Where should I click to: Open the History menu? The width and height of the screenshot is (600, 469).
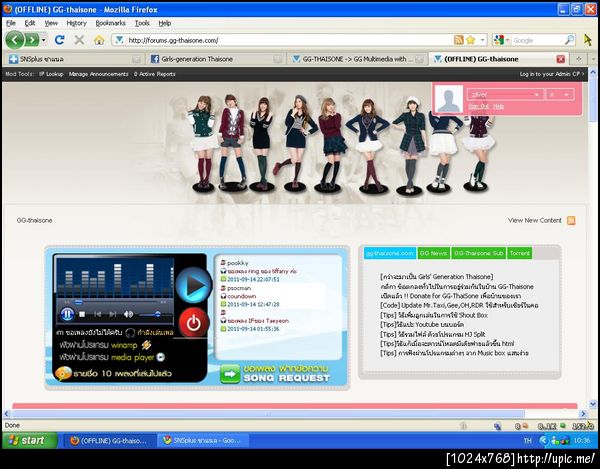click(x=77, y=23)
